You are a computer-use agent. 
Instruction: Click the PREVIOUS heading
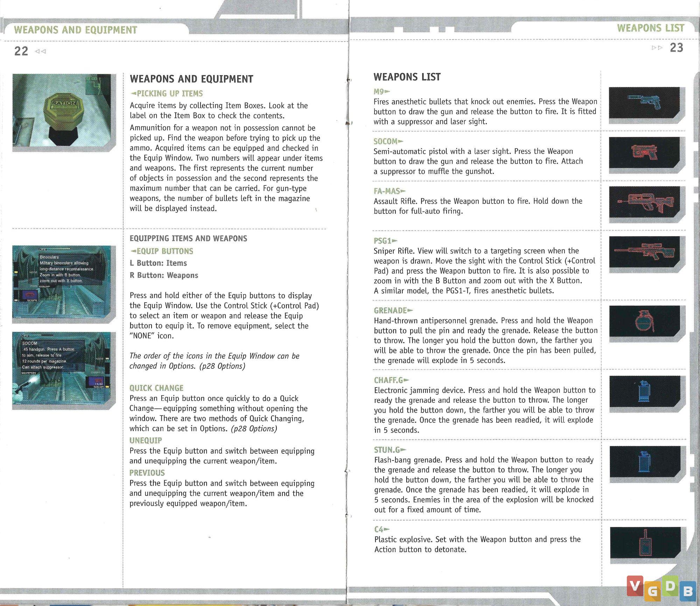coord(147,473)
